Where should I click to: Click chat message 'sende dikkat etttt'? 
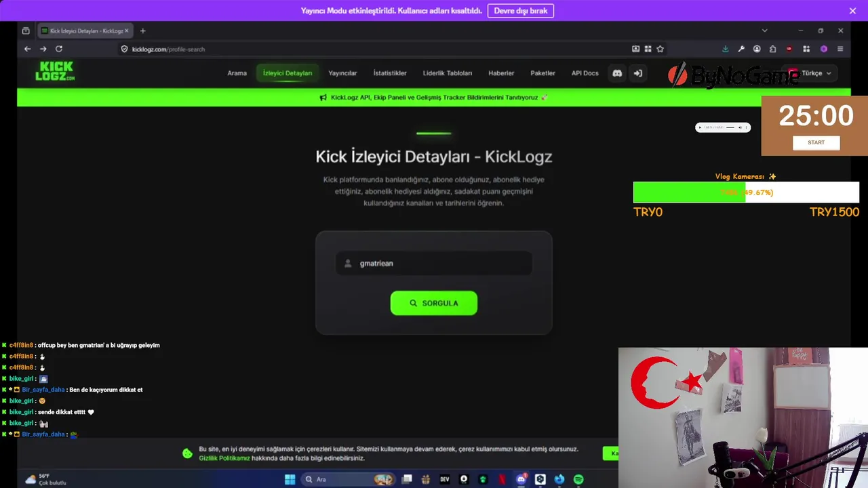(x=66, y=412)
